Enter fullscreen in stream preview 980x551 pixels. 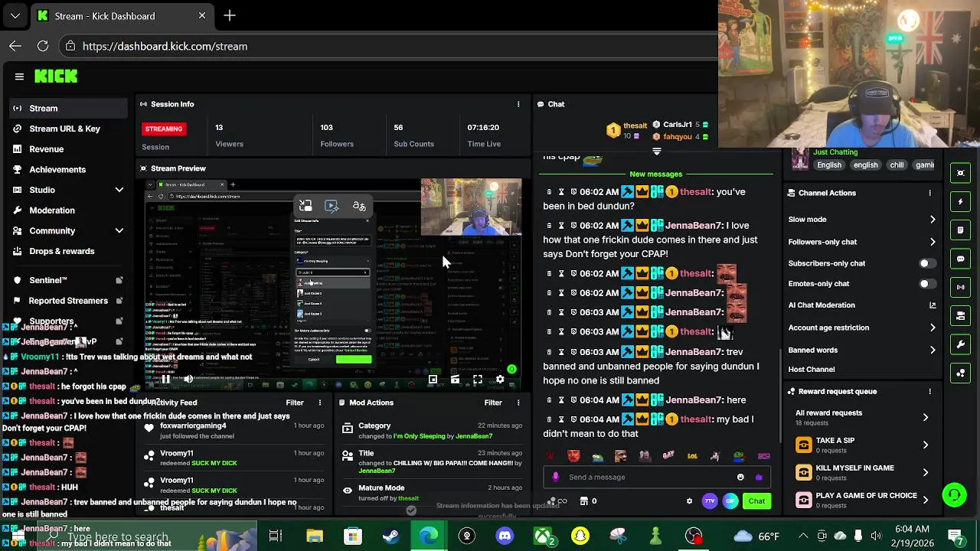coord(477,379)
